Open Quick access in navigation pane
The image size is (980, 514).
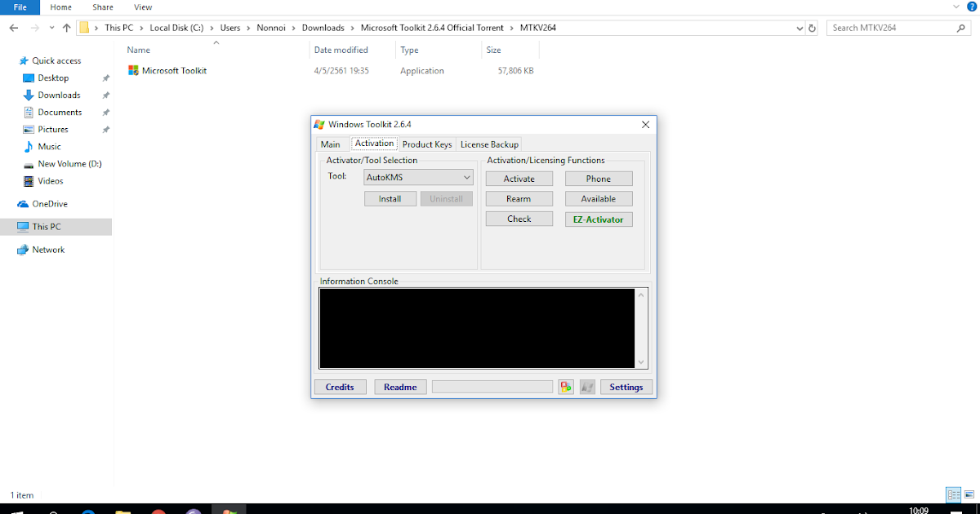(x=49, y=60)
